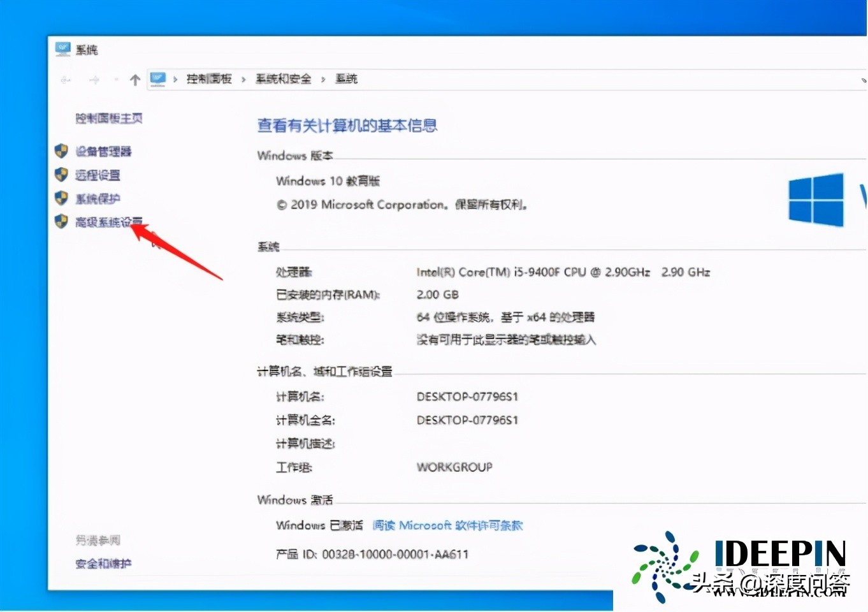Open 高级系统设置 link

click(x=109, y=222)
